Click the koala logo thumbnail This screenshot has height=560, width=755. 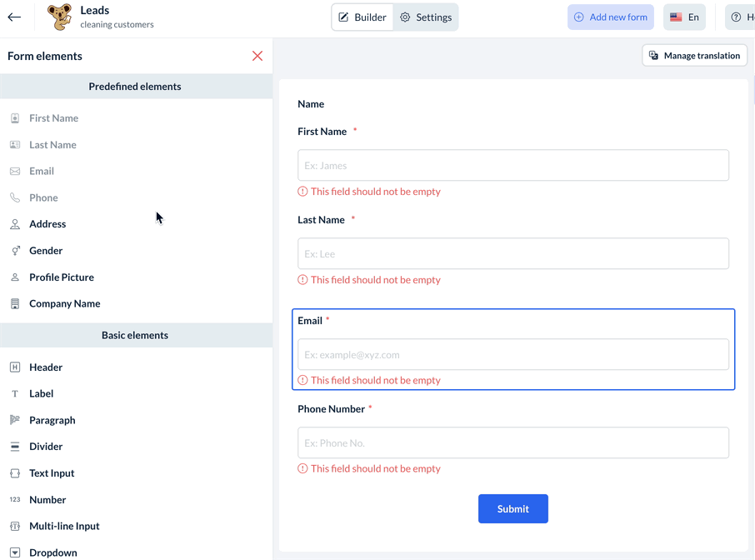(59, 17)
